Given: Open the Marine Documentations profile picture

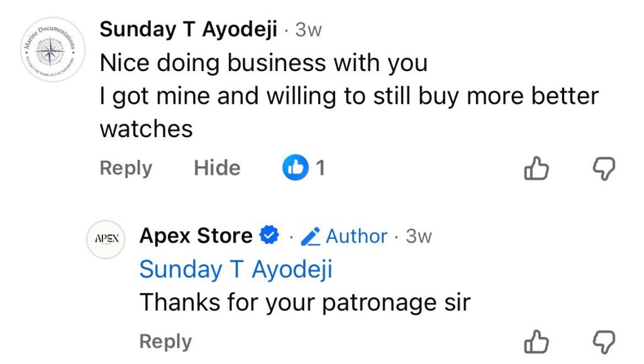Looking at the screenshot, I should tap(48, 50).
